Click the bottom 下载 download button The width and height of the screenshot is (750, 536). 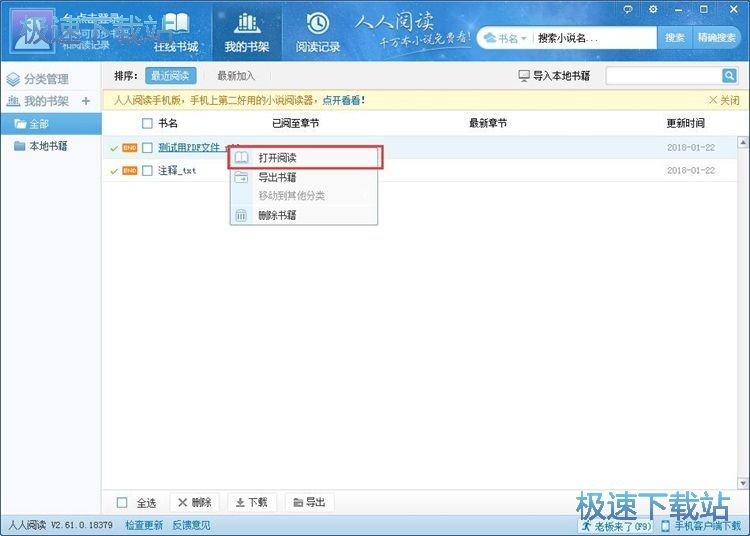point(252,503)
